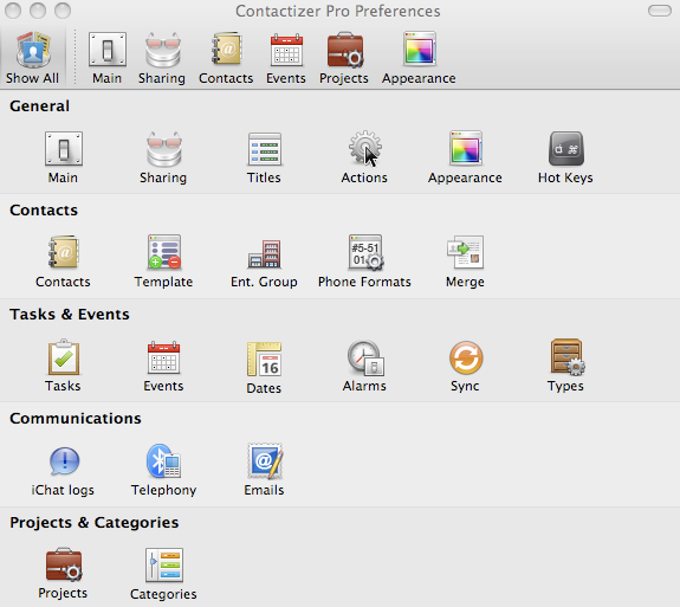Click Show All in the toolbar
Viewport: 680px width, 607px height.
click(x=33, y=57)
